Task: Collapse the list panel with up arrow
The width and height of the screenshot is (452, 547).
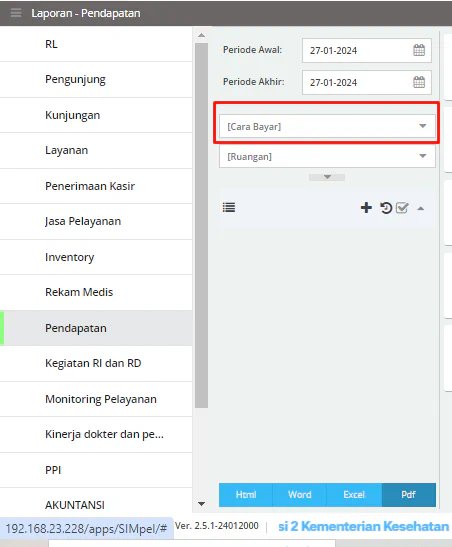Action: pyautogui.click(x=421, y=209)
